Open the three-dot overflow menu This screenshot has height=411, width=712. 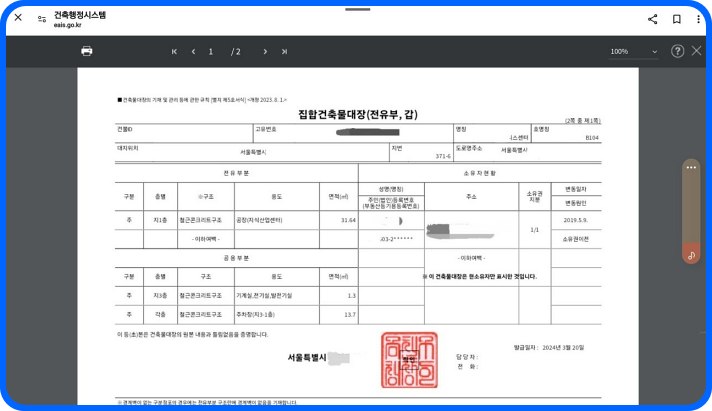698,19
